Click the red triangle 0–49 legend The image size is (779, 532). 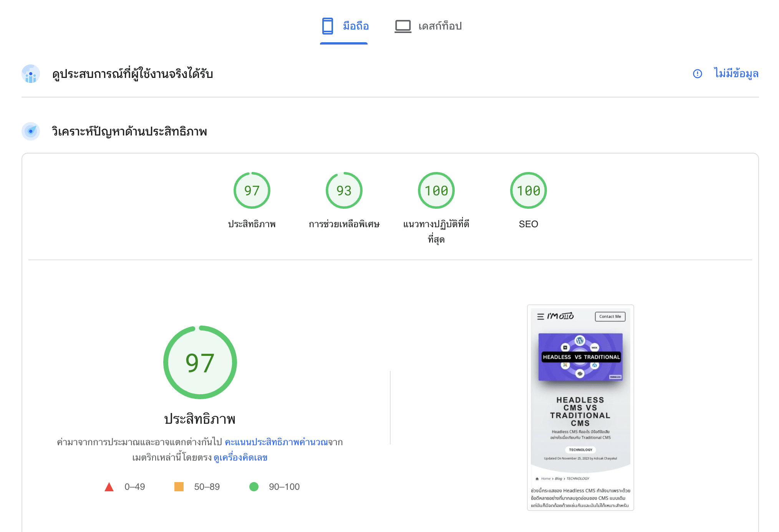tap(109, 487)
